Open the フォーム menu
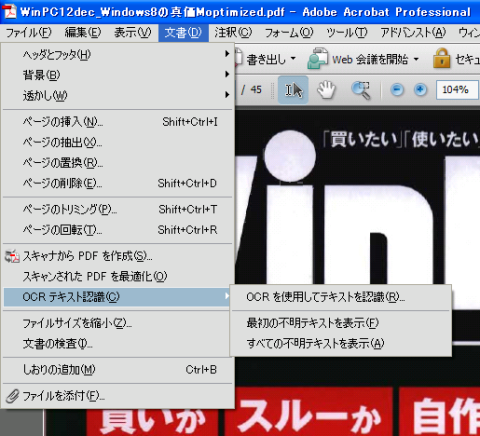480x436 pixels. coord(289,33)
